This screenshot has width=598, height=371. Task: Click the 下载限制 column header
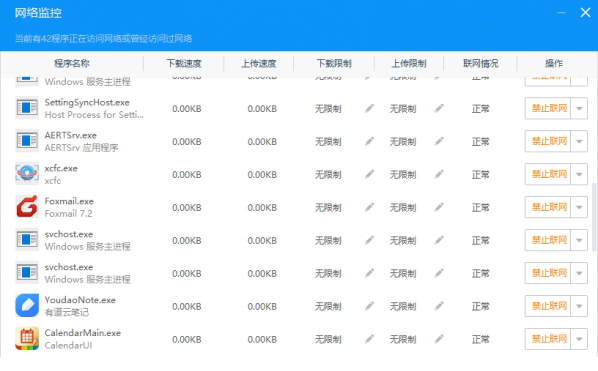[334, 63]
